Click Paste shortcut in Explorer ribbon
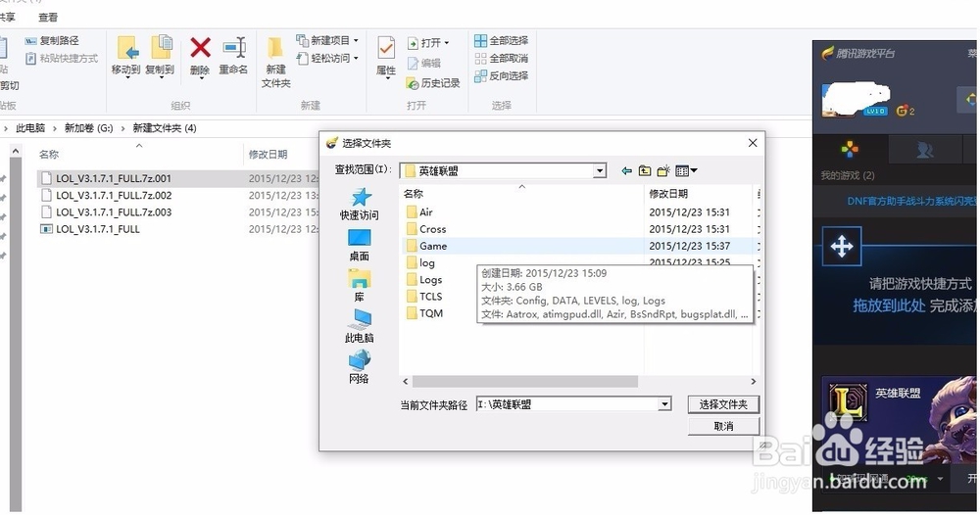This screenshot has height=515, width=980. point(61,58)
